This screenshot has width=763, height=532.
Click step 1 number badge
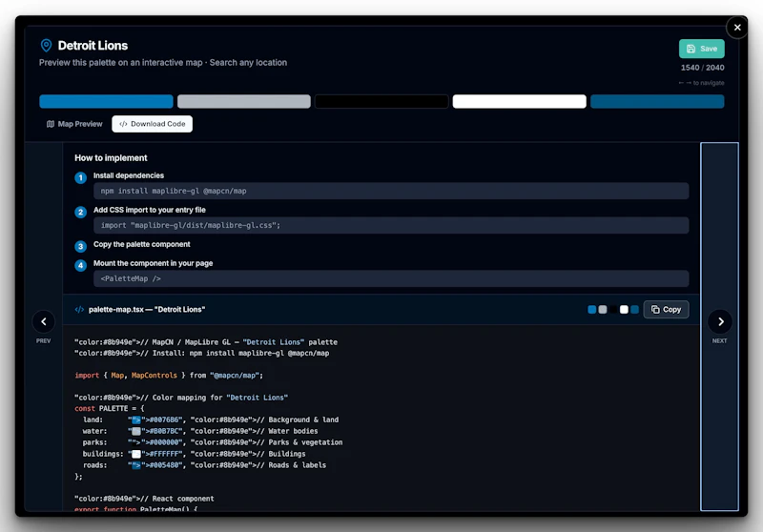pyautogui.click(x=81, y=177)
